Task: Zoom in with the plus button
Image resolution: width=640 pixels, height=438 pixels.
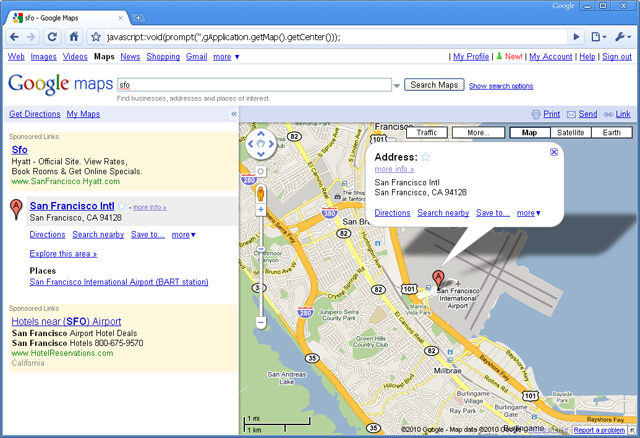Action: tap(261, 210)
